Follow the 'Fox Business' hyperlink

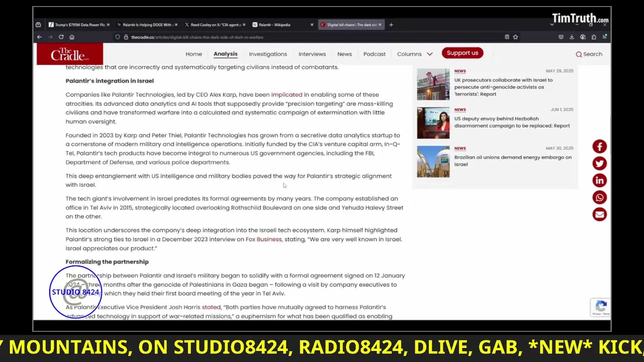264,239
